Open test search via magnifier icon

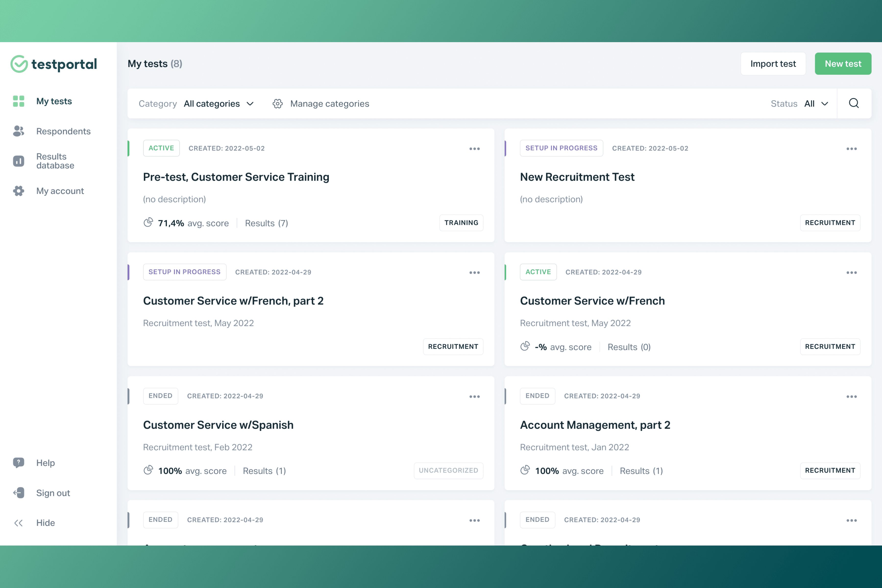click(854, 103)
